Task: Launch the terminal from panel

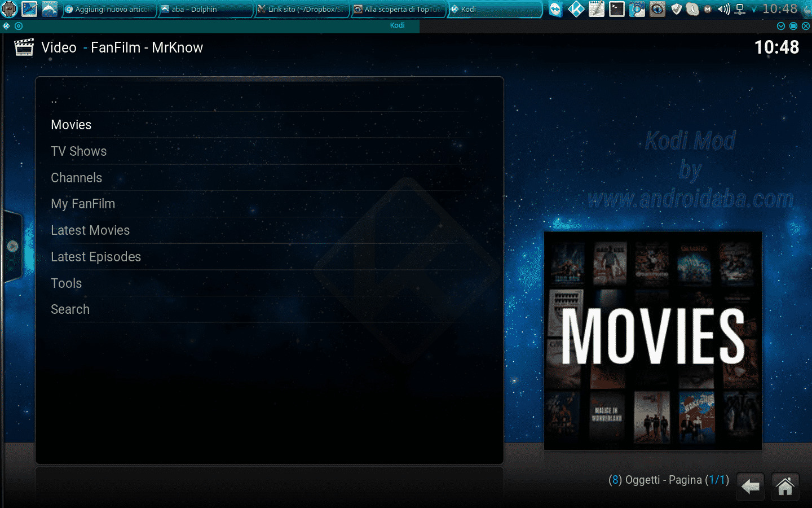Action: 616,9
